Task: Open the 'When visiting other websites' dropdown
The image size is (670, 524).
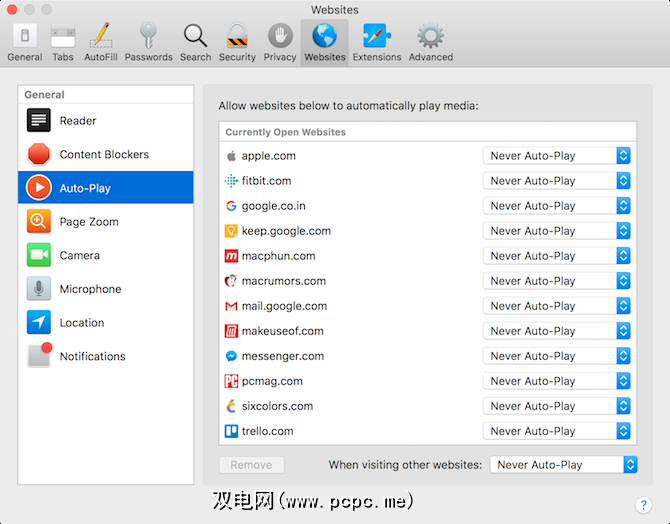Action: click(x=564, y=465)
